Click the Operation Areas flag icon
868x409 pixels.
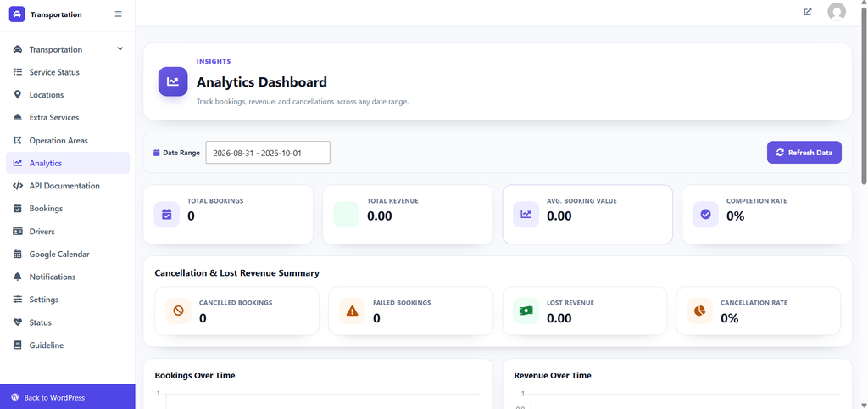click(18, 140)
